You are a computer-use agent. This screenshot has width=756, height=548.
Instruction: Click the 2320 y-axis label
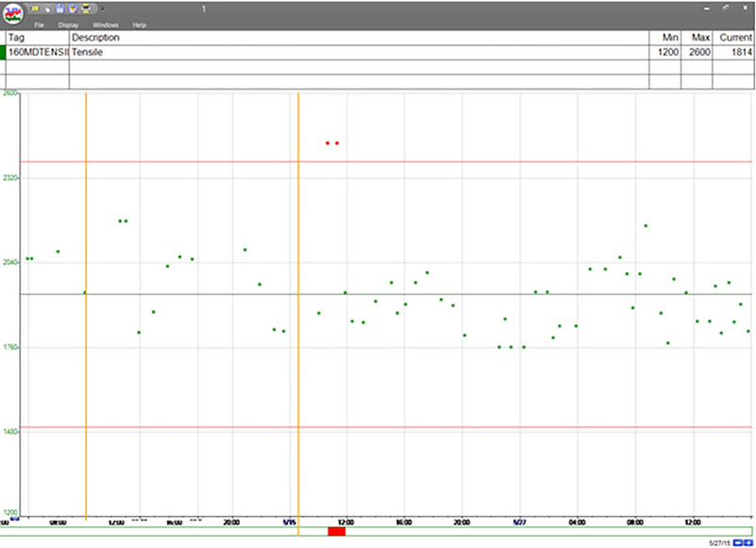click(x=9, y=179)
